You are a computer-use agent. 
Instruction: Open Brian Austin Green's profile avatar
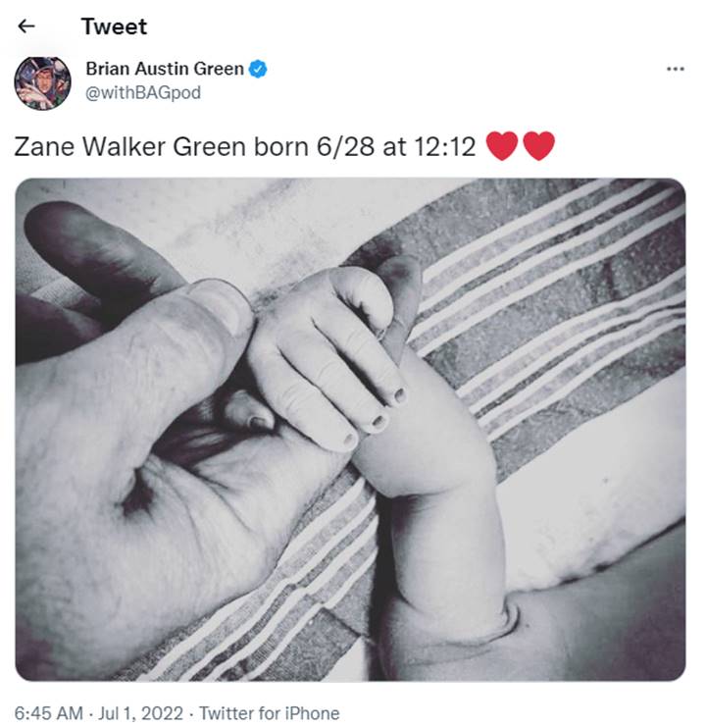click(x=43, y=83)
